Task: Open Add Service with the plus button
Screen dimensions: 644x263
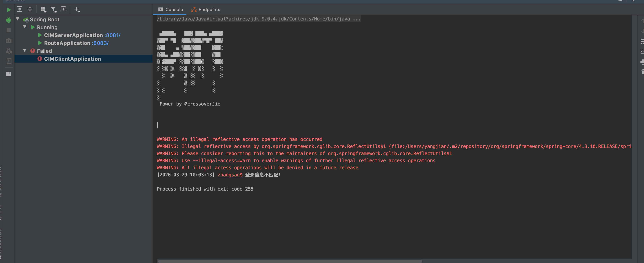Action: tap(77, 9)
